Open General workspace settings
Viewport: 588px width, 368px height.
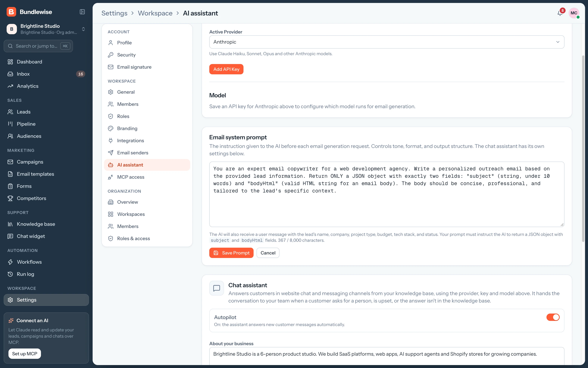[147, 92]
